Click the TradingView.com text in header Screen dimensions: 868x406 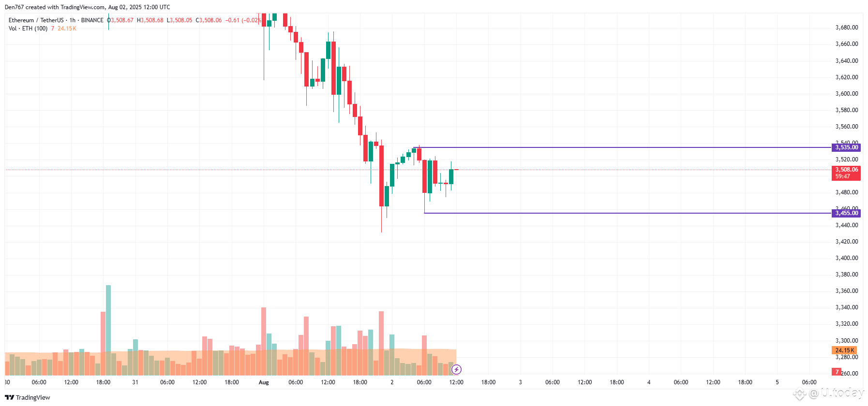(x=83, y=7)
